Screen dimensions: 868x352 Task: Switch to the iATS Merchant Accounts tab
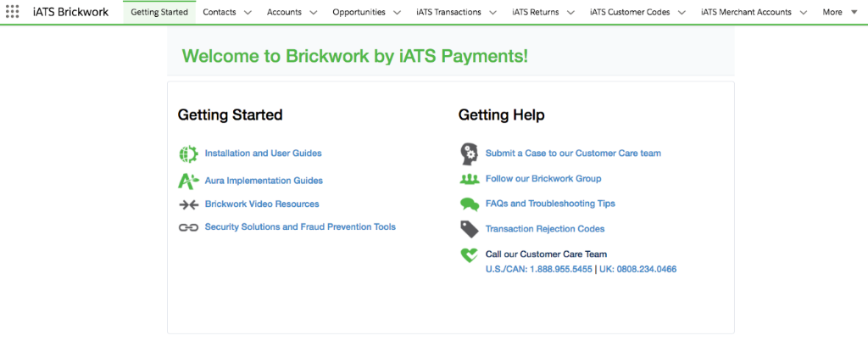746,12
